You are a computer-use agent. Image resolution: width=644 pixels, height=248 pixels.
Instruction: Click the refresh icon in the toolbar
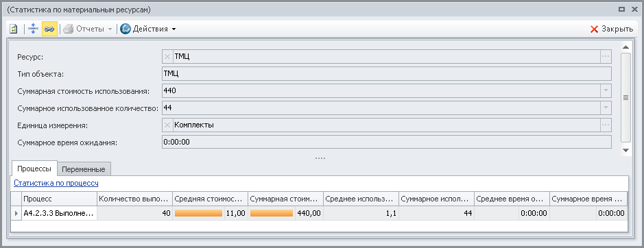(x=14, y=29)
